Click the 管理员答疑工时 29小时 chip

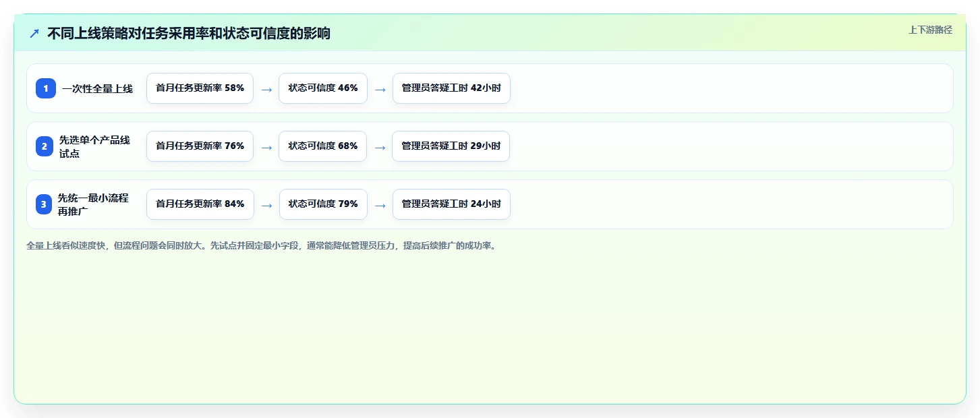451,146
